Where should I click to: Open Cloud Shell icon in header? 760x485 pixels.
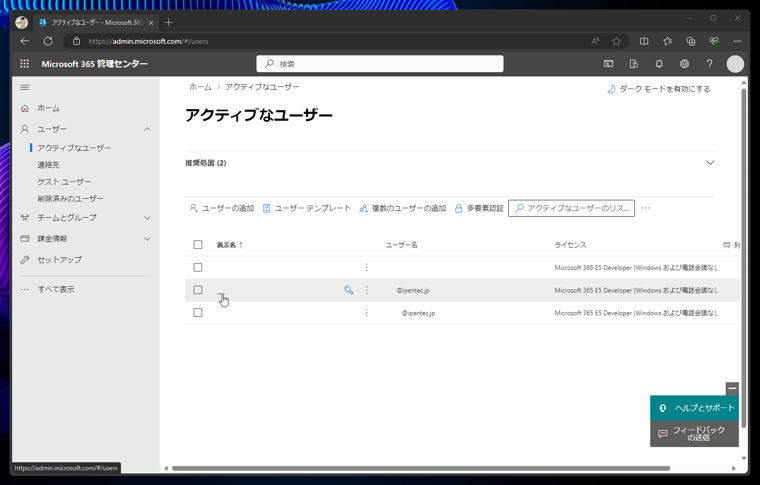click(608, 63)
